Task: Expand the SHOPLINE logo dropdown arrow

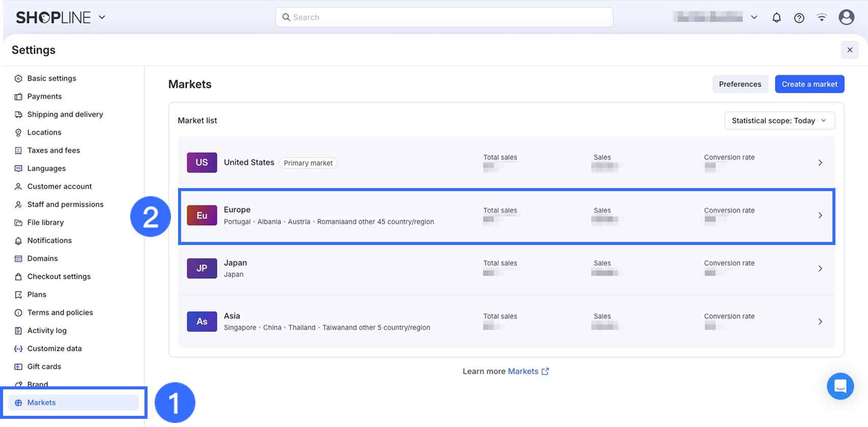Action: click(x=102, y=17)
